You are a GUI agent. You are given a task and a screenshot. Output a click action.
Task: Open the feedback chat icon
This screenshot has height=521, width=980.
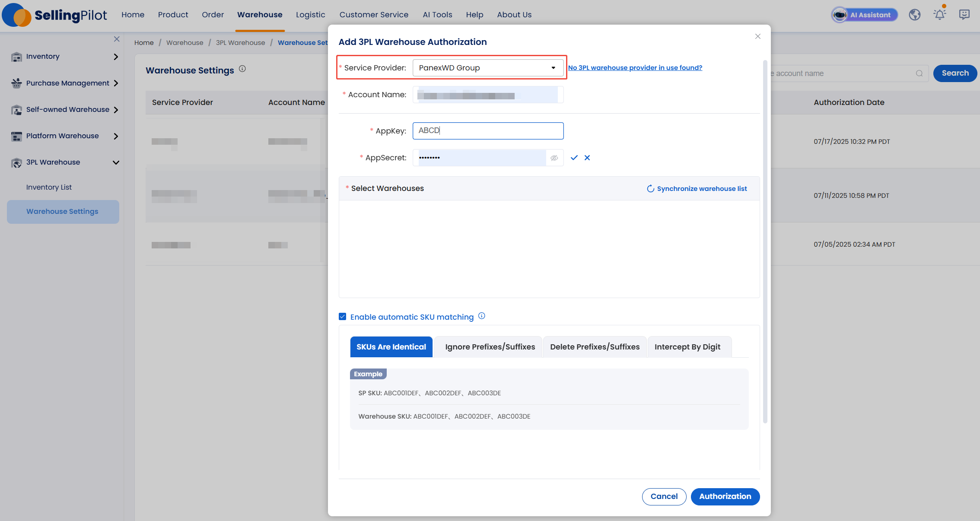(964, 15)
